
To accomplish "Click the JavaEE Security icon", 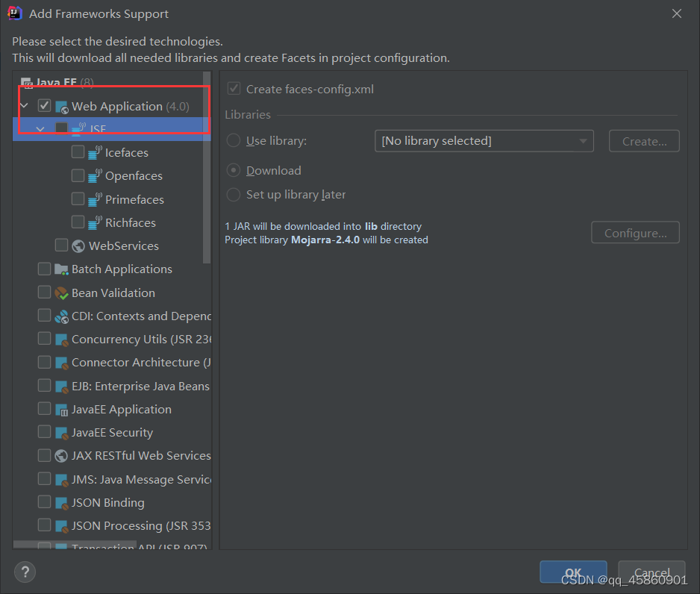I will point(61,433).
